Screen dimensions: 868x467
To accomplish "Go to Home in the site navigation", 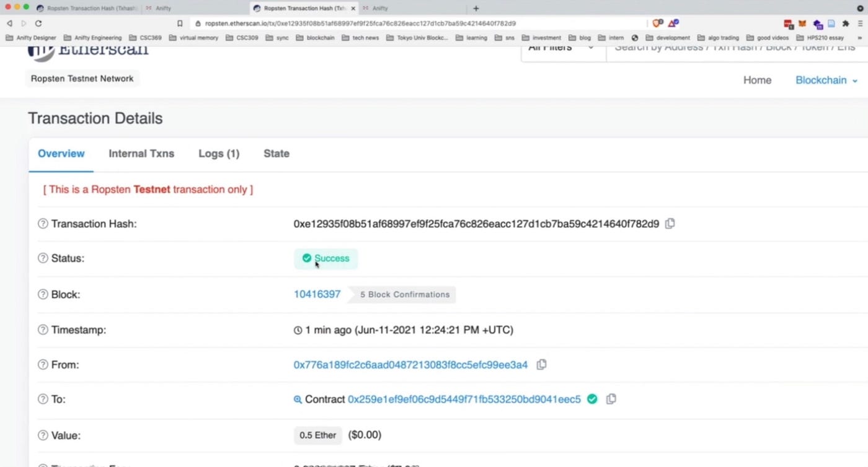I will (758, 80).
